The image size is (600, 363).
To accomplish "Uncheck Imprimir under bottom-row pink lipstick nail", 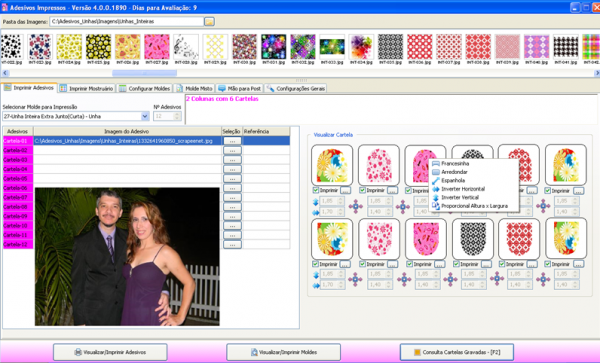I will click(409, 264).
